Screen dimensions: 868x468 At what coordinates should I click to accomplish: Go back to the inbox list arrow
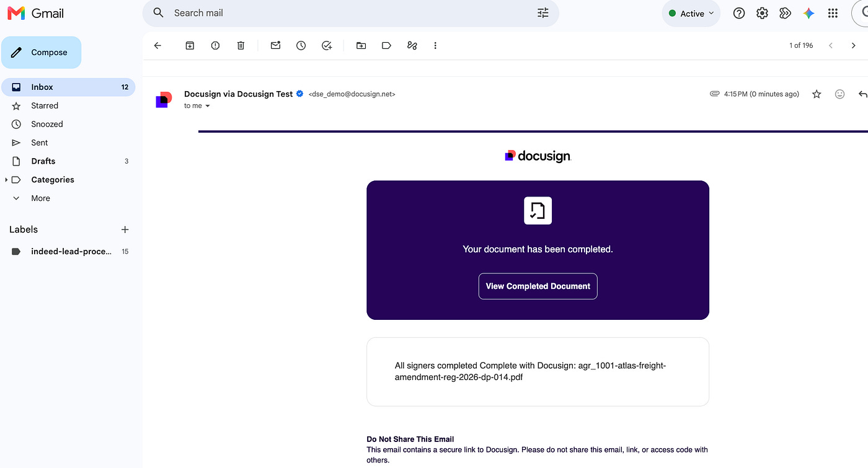(x=157, y=45)
